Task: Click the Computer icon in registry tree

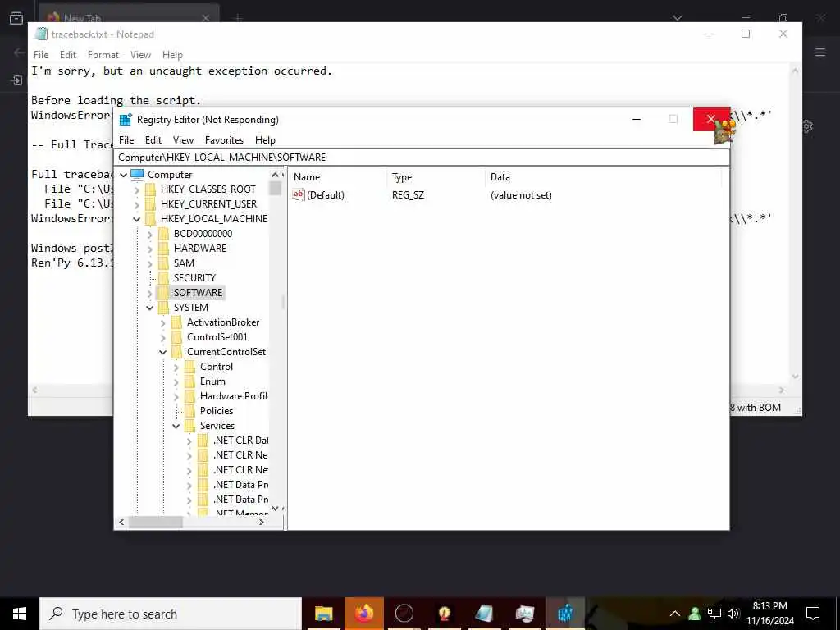Action: point(137,175)
